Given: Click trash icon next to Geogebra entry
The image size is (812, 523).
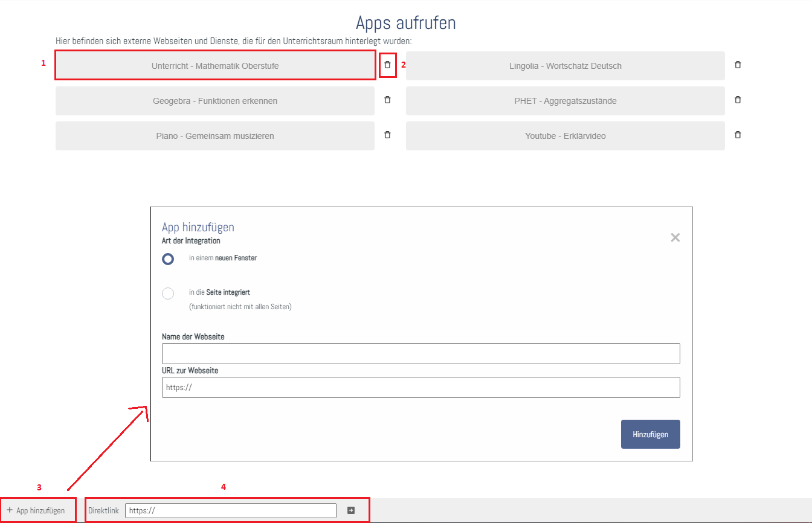Looking at the screenshot, I should [x=387, y=100].
